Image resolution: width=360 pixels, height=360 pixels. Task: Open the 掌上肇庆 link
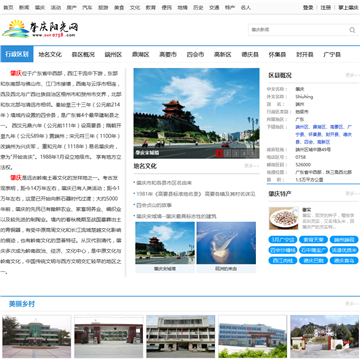click(348, 7)
